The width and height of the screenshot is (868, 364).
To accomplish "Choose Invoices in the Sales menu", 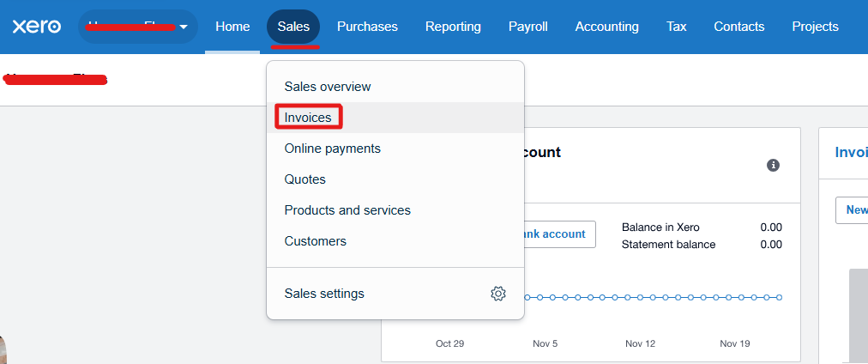I will (395, 118).
